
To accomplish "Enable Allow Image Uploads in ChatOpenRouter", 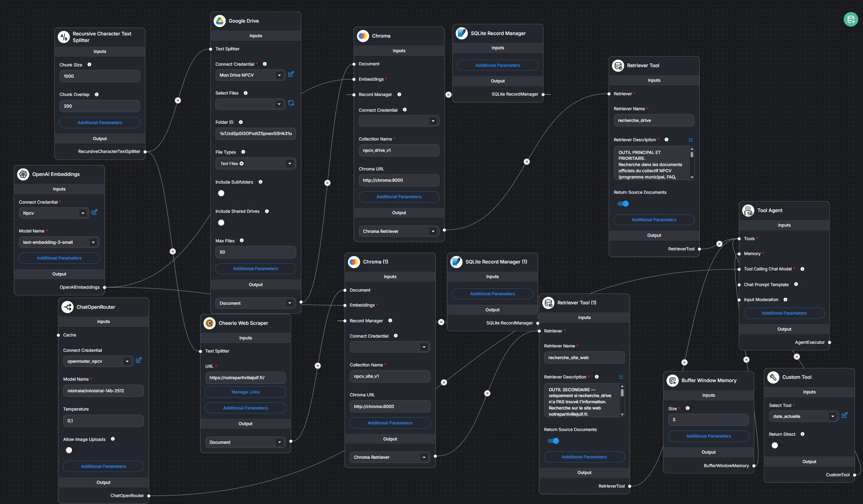I will pyautogui.click(x=69, y=450).
